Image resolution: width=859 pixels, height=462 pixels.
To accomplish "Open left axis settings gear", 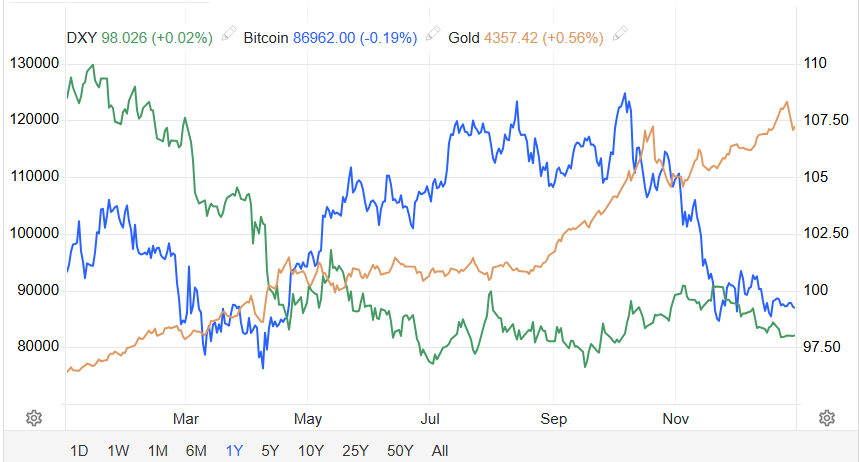I will pyautogui.click(x=33, y=417).
